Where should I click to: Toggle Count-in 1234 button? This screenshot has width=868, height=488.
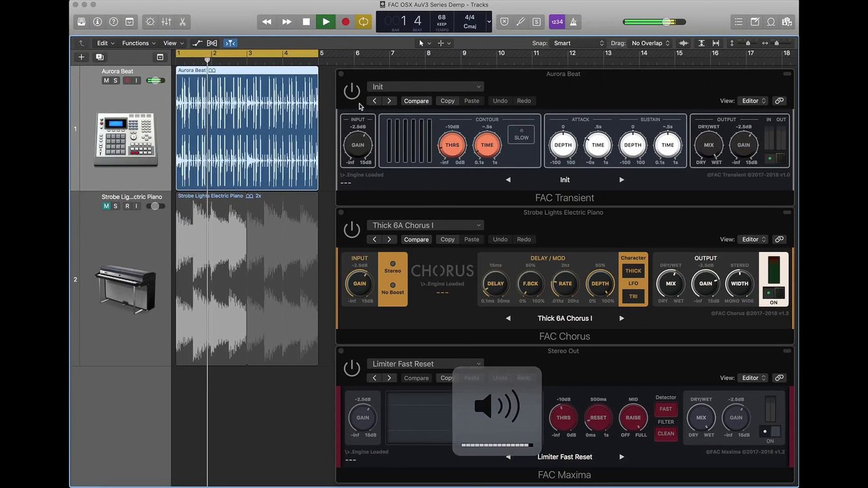(557, 22)
